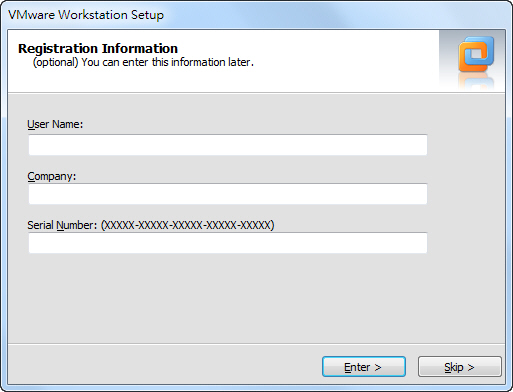Click inside the Company input box
Screen dimensions: 513x392
point(228,194)
